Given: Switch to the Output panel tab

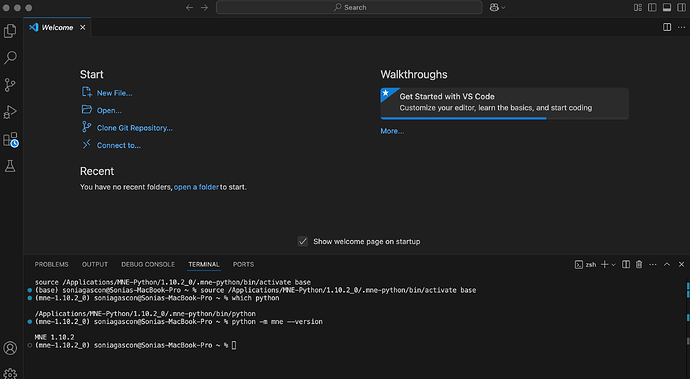Looking at the screenshot, I should 95,265.
